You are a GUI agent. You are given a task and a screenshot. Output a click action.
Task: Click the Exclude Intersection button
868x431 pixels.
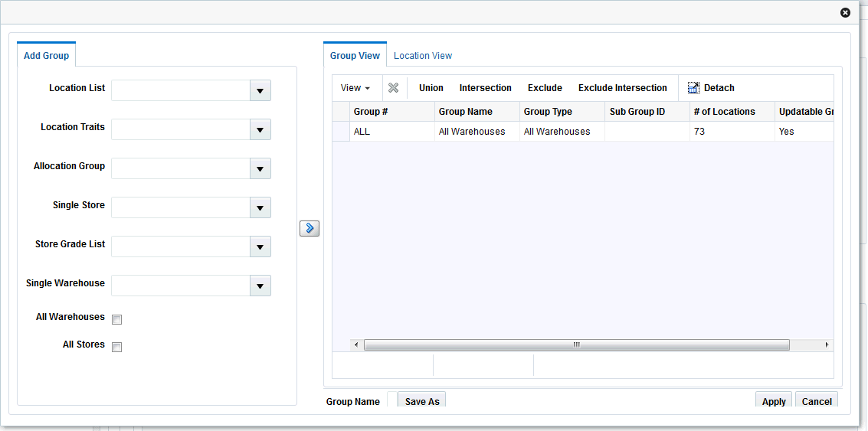(623, 88)
